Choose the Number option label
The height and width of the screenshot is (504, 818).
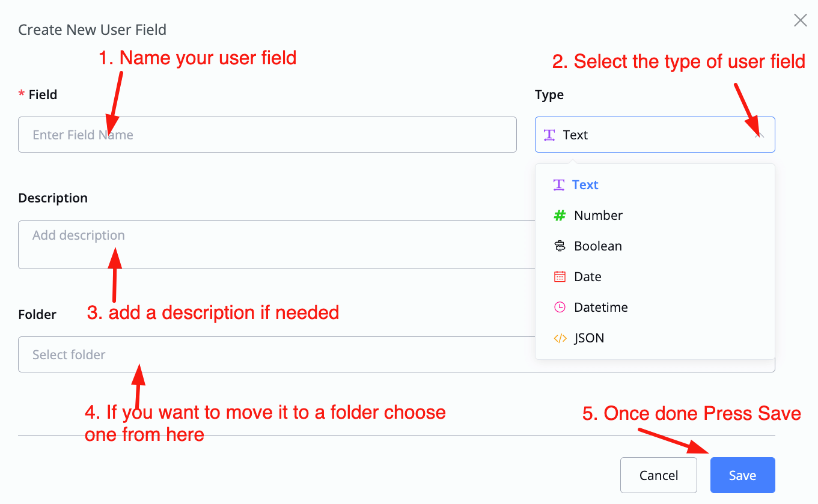[598, 216]
